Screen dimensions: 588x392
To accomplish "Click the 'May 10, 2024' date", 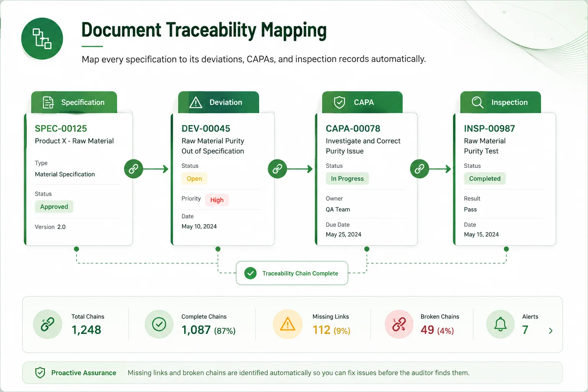I will 199,227.
